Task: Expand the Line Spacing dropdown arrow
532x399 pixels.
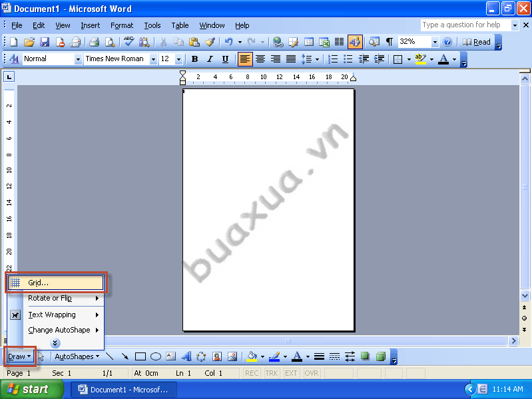Action: [x=317, y=59]
